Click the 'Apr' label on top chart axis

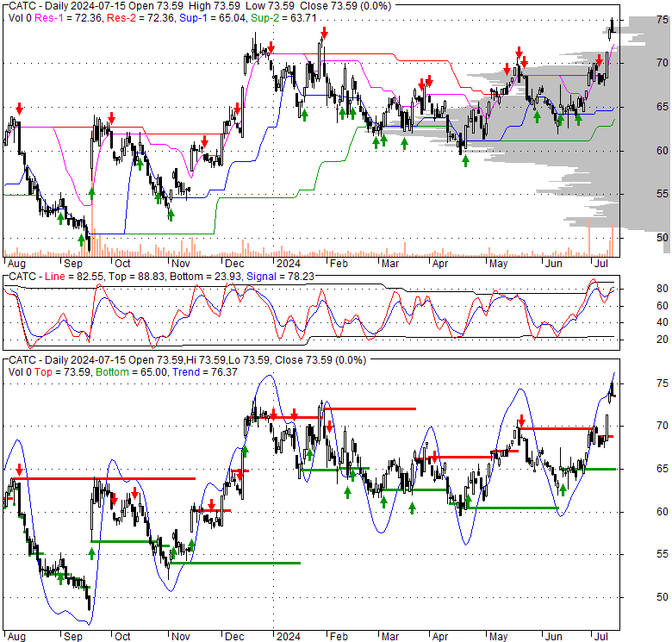(x=440, y=264)
